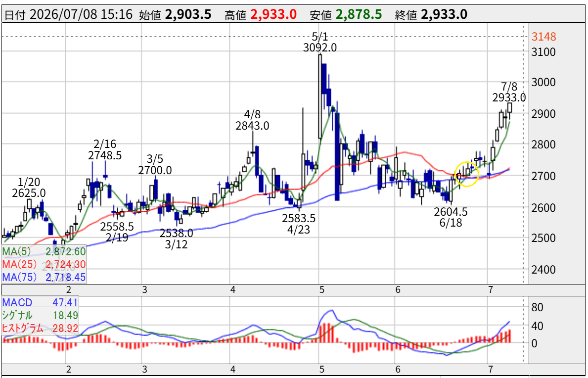Select the 3/12 low label 2538.0

click(176, 234)
